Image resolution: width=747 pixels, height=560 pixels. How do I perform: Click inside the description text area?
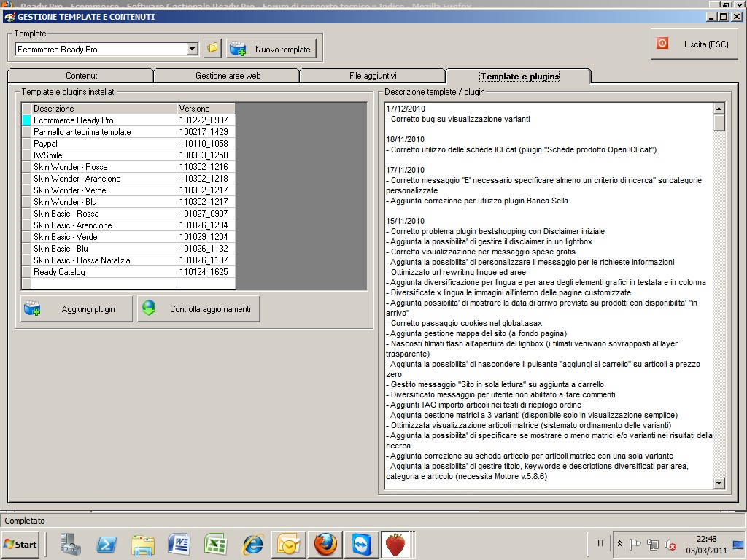pyautogui.click(x=549, y=295)
